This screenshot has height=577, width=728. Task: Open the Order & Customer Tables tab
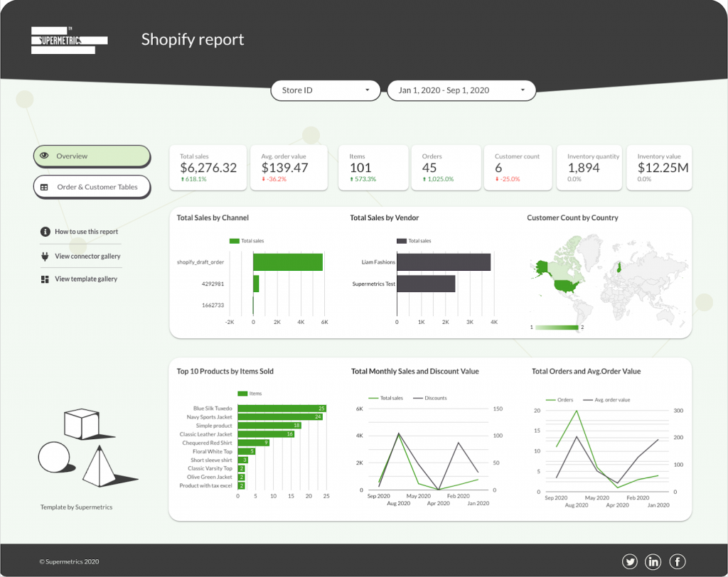[92, 187]
